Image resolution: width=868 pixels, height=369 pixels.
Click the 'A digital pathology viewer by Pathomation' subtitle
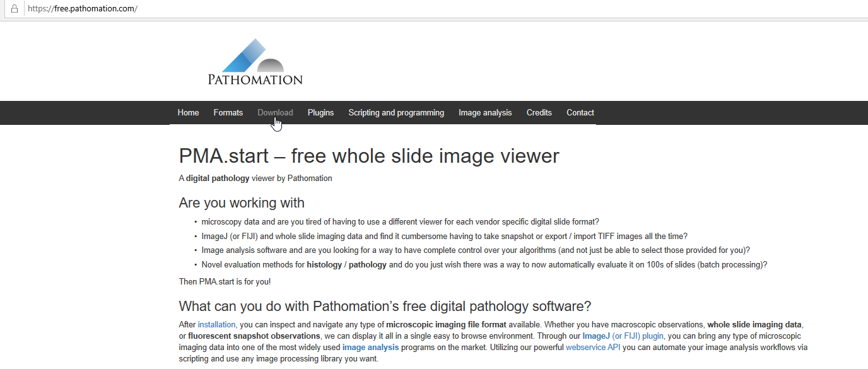(x=255, y=179)
